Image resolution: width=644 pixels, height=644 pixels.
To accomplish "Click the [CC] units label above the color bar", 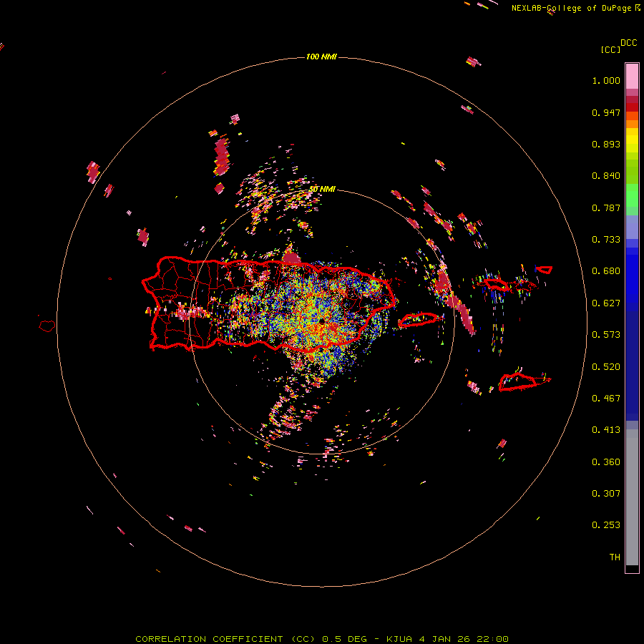I will pos(611,49).
